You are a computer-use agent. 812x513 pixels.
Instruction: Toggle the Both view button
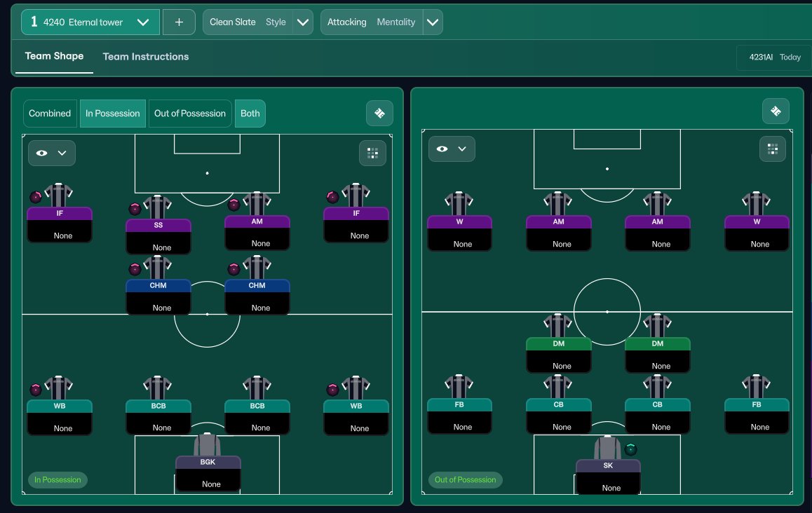click(250, 114)
